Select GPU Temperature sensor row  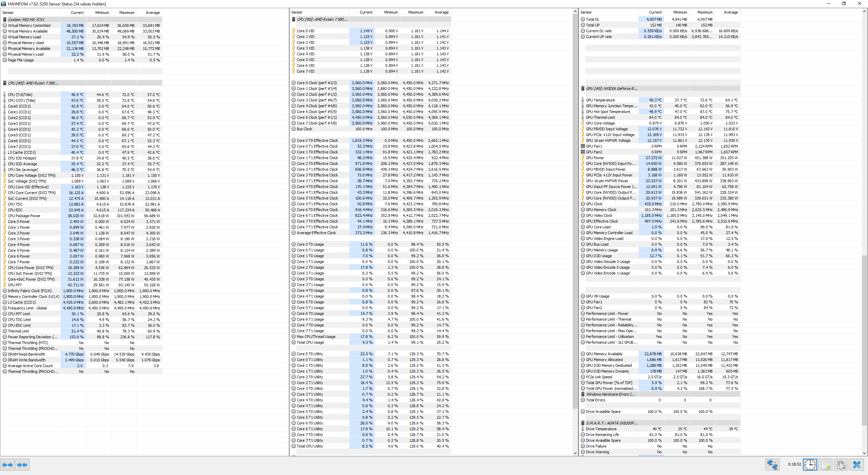[x=600, y=100]
